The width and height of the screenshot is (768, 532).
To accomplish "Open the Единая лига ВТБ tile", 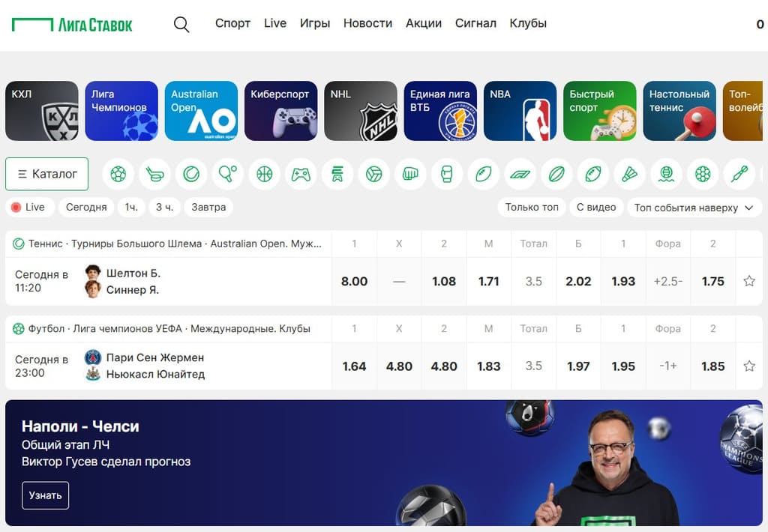I will [440, 111].
